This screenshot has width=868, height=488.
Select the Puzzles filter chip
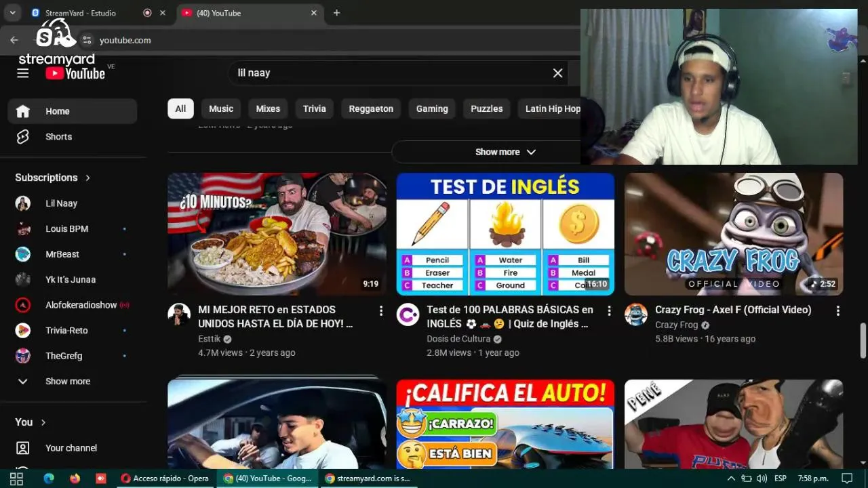pyautogui.click(x=487, y=108)
